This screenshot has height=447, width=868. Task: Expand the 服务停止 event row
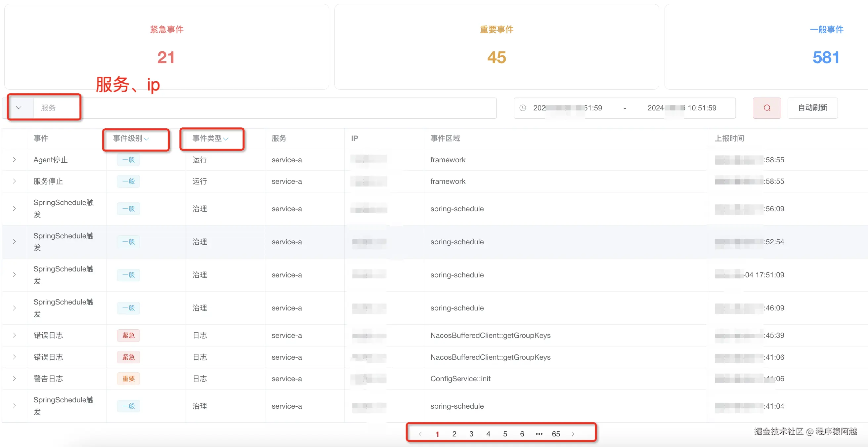pyautogui.click(x=15, y=181)
